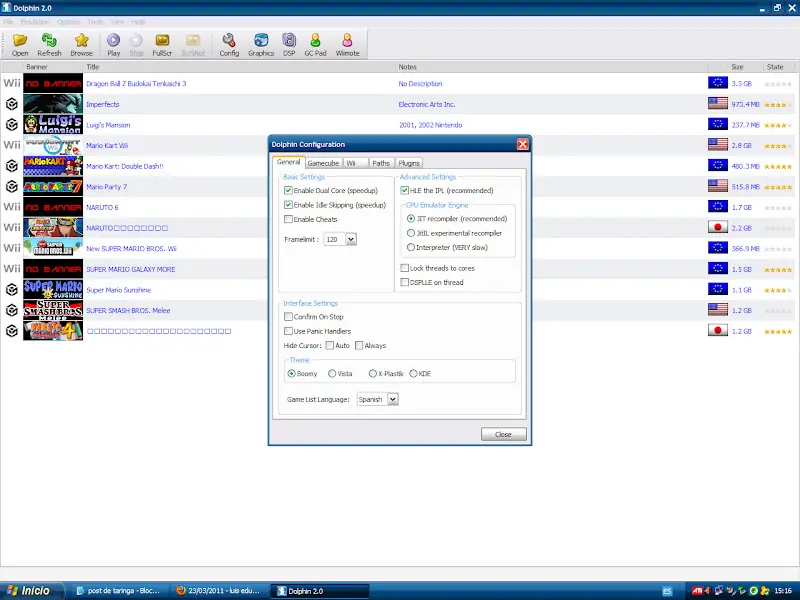Screen dimensions: 800x600
Task: Switch to the Paths tab
Action: tap(381, 163)
